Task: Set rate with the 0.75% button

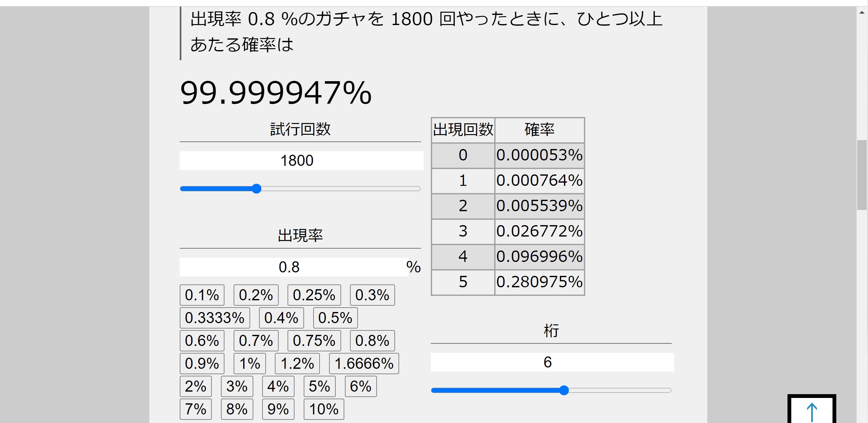Action: tap(314, 341)
